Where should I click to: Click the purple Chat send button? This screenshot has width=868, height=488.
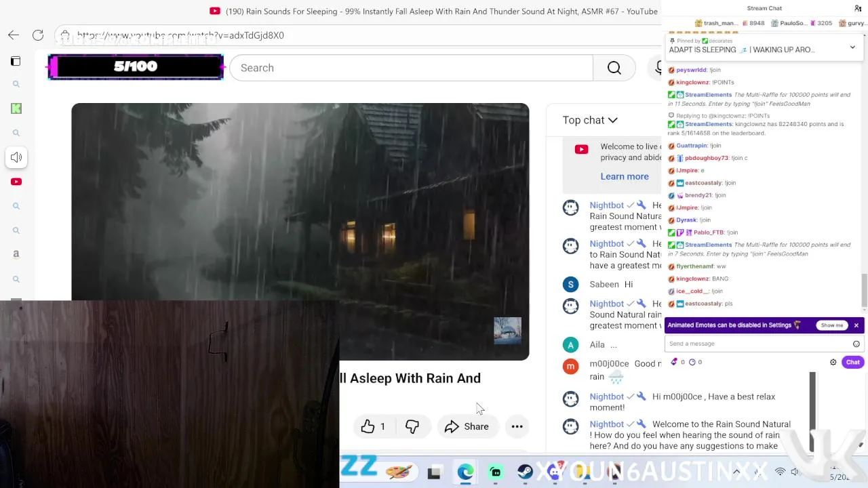(x=852, y=362)
